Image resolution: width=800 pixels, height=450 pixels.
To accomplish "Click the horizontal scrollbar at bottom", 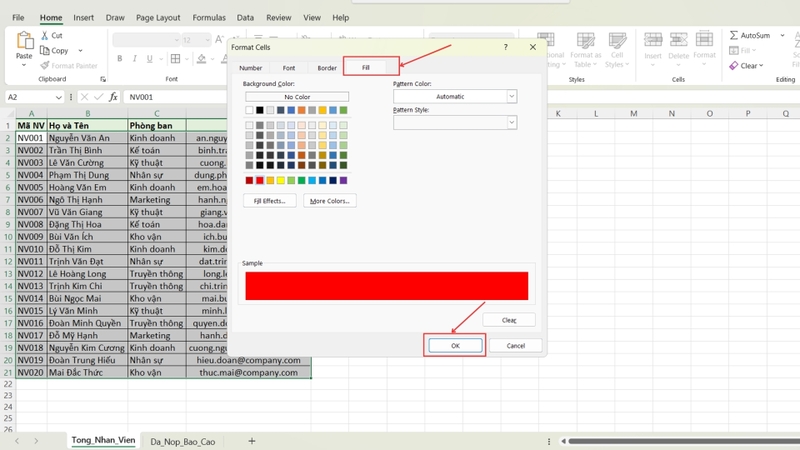I will (684, 441).
